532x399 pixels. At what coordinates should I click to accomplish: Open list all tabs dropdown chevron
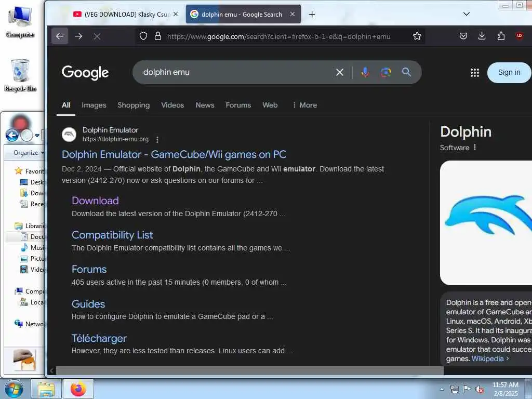467,14
